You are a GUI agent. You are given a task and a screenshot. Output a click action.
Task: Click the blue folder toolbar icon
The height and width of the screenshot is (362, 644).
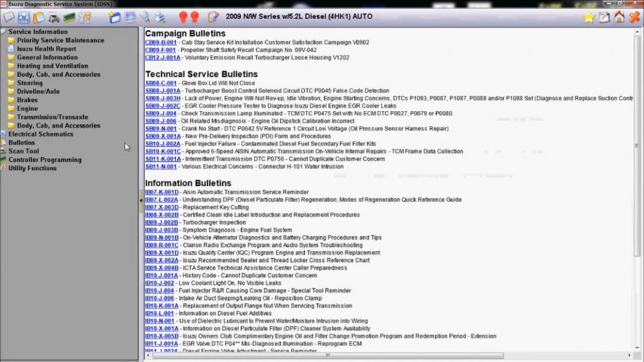click(114, 17)
